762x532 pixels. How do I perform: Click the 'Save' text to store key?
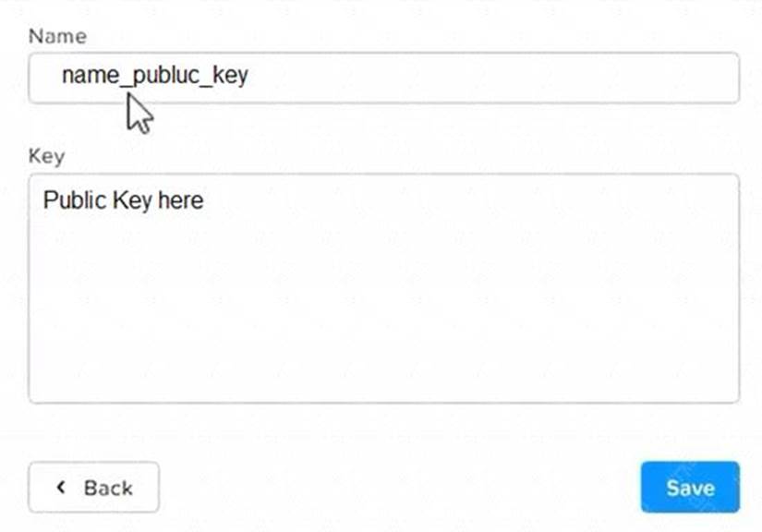pyautogui.click(x=690, y=488)
